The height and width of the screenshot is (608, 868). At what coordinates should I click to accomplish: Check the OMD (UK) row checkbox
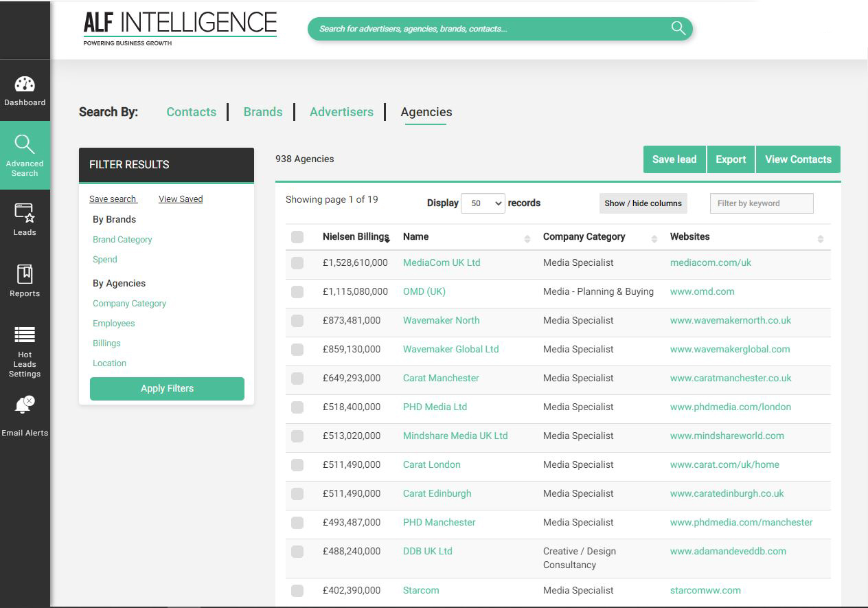point(297,292)
